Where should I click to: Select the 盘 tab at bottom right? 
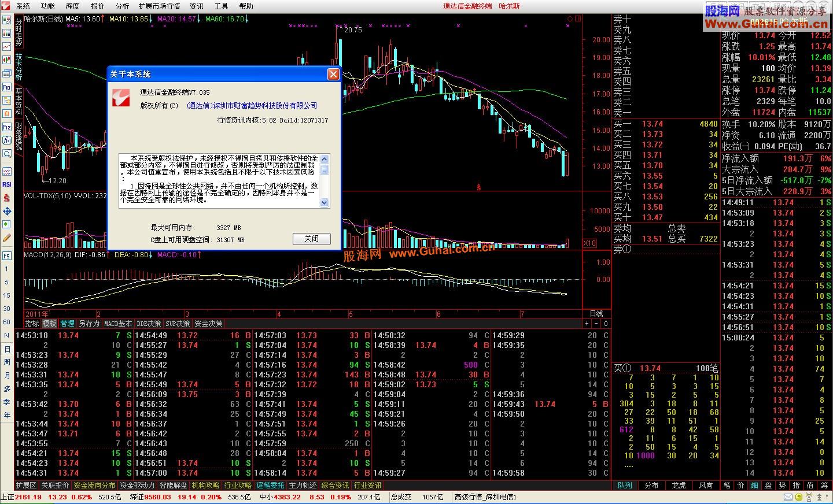pos(768,486)
